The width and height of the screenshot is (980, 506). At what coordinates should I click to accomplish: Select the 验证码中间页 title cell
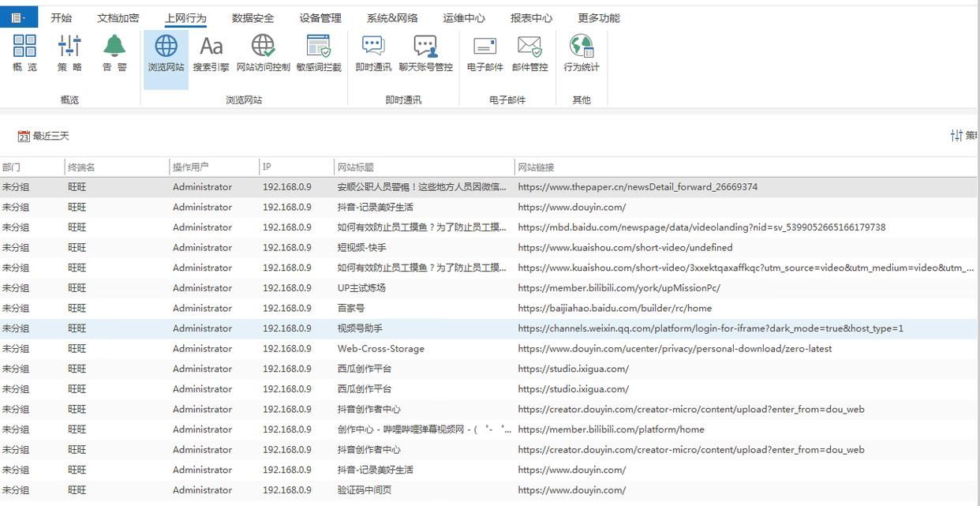[365, 490]
